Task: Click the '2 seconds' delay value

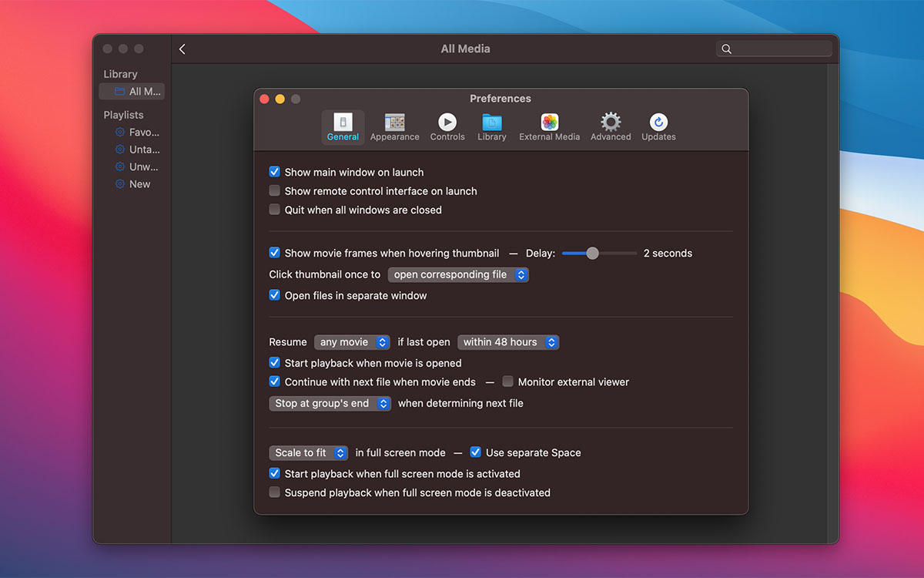Action: (668, 253)
